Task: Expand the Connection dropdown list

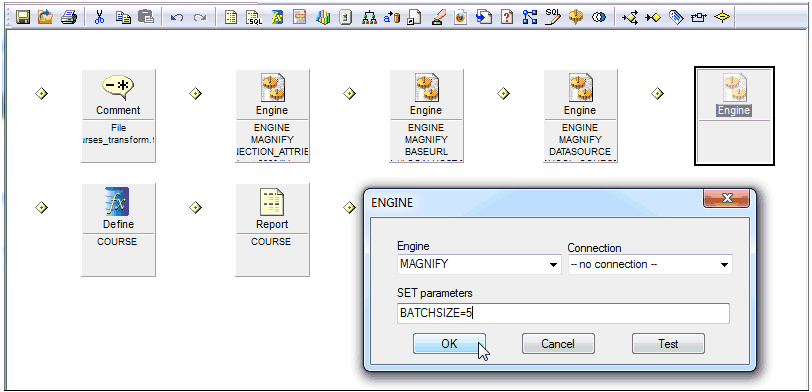Action: pyautogui.click(x=650, y=264)
